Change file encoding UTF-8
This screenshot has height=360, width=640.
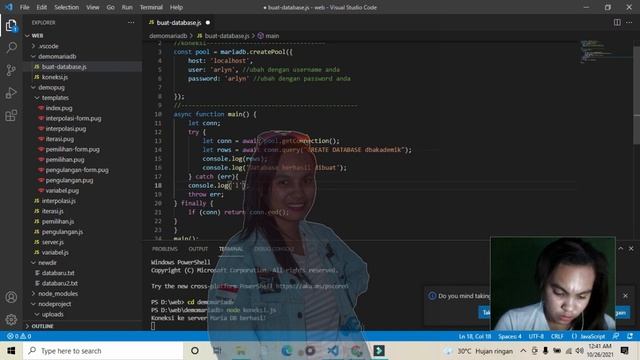click(536, 336)
